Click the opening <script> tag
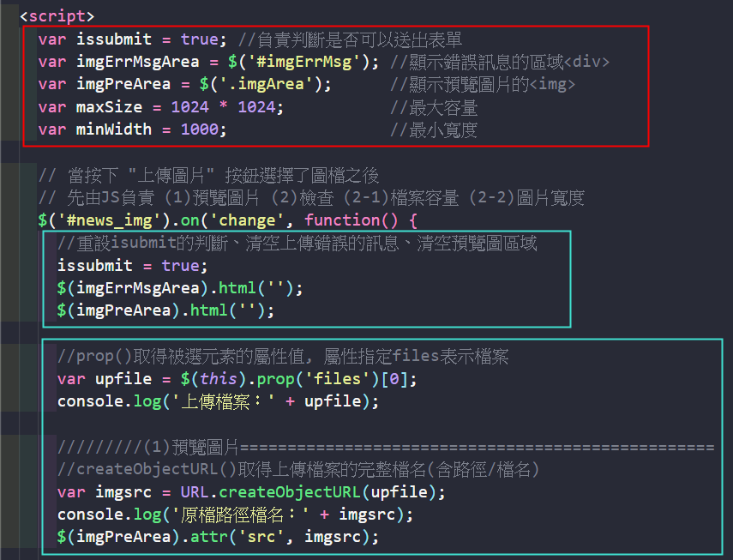The width and height of the screenshot is (733, 560). tap(57, 16)
